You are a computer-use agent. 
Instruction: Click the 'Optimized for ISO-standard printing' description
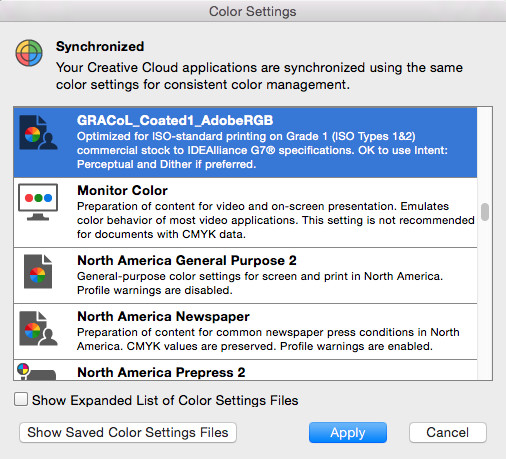pos(262,150)
